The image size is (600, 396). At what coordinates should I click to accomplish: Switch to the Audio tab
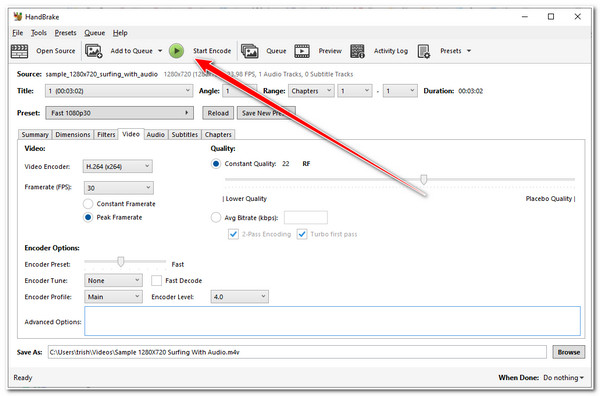tap(156, 135)
